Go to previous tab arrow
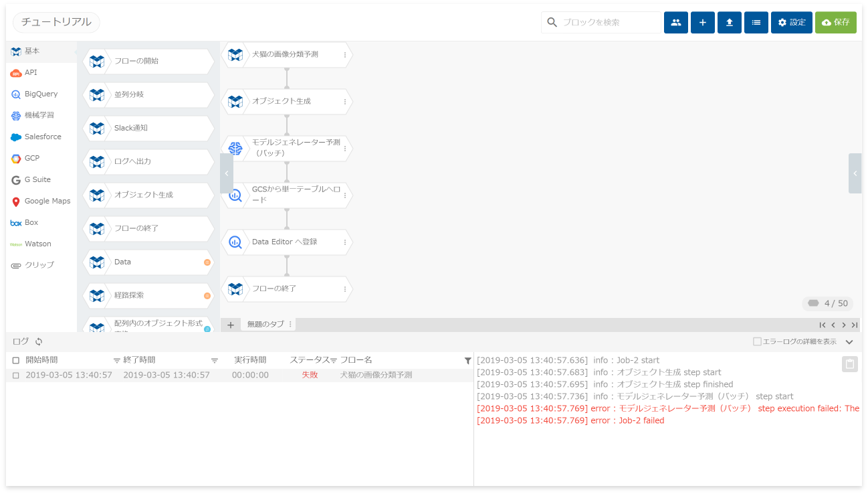 click(833, 325)
